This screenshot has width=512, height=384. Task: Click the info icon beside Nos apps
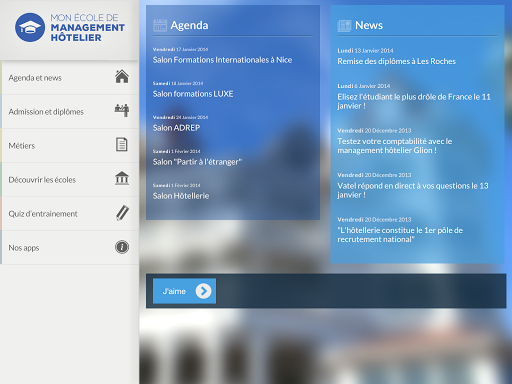click(x=122, y=247)
